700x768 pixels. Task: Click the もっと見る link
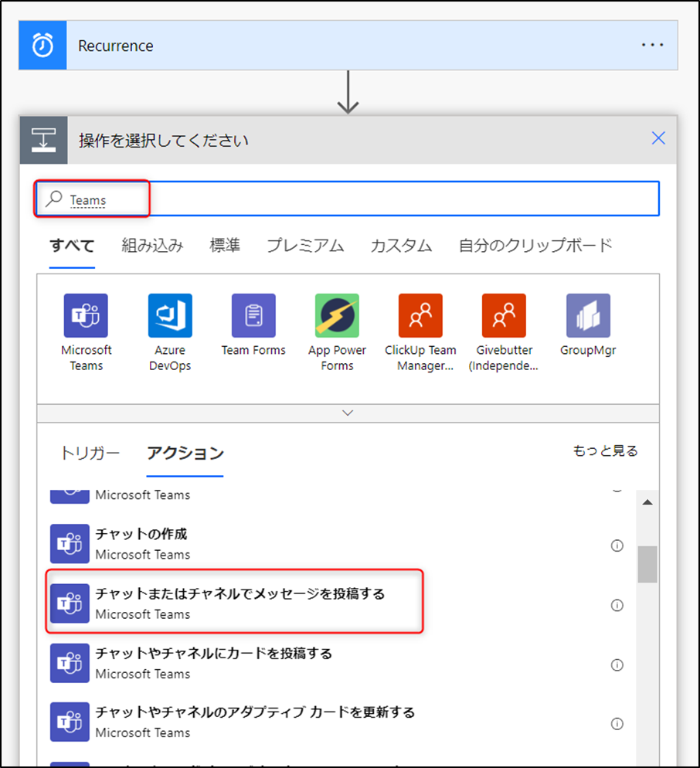coord(606,450)
